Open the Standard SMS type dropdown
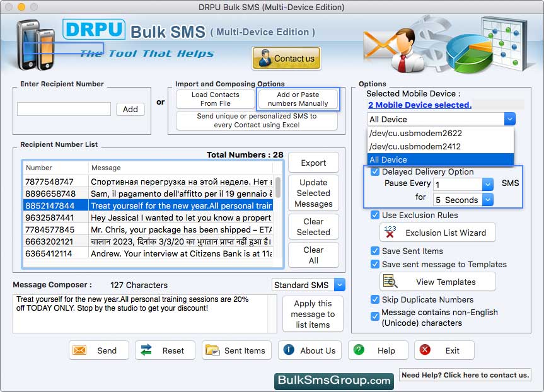 [x=308, y=285]
